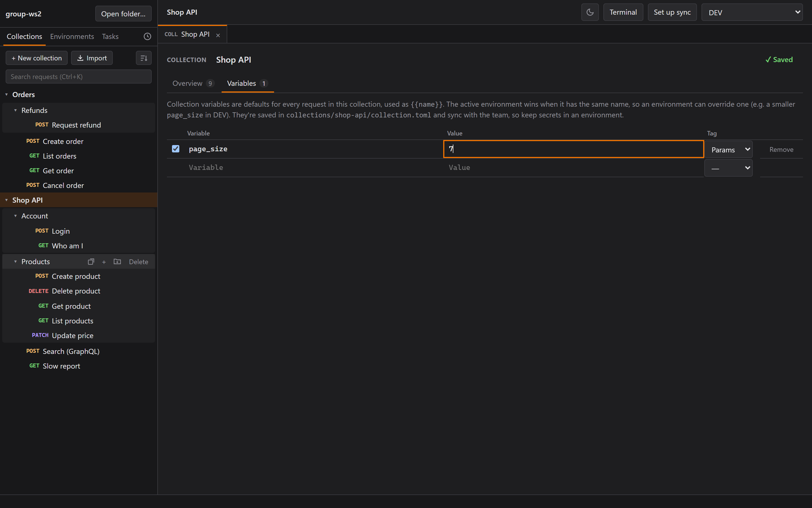Open the Who am I request
This screenshot has width=812, height=508.
[79, 246]
